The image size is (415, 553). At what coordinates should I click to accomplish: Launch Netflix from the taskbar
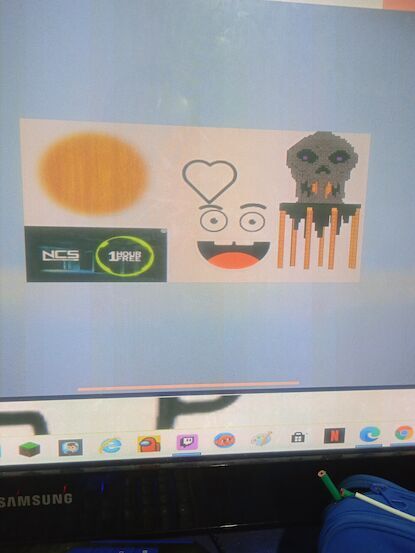point(334,436)
